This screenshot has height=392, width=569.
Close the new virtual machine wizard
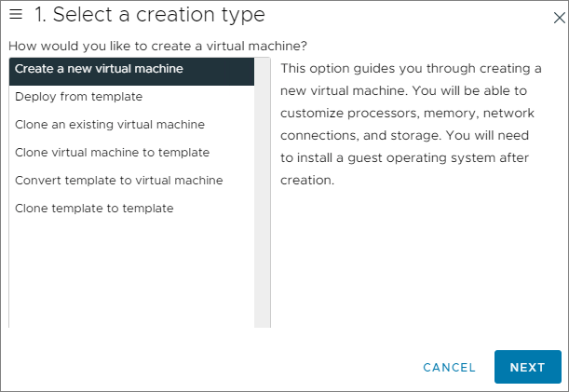click(559, 17)
